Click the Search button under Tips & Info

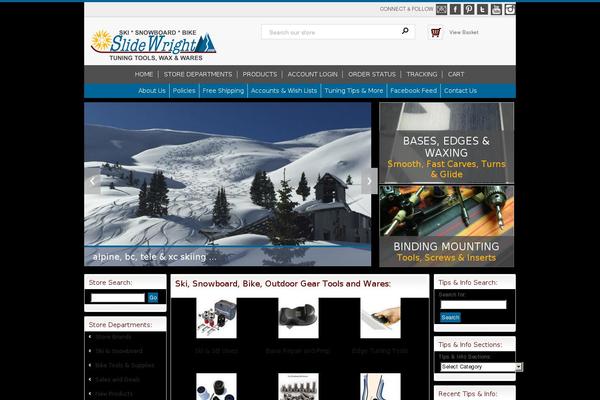click(x=450, y=317)
